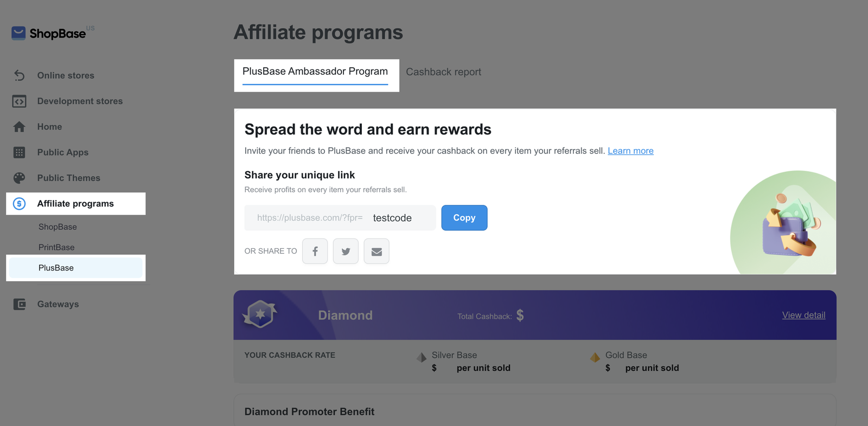868x426 pixels.
Task: Click the Public Themes palette icon
Action: (x=20, y=178)
